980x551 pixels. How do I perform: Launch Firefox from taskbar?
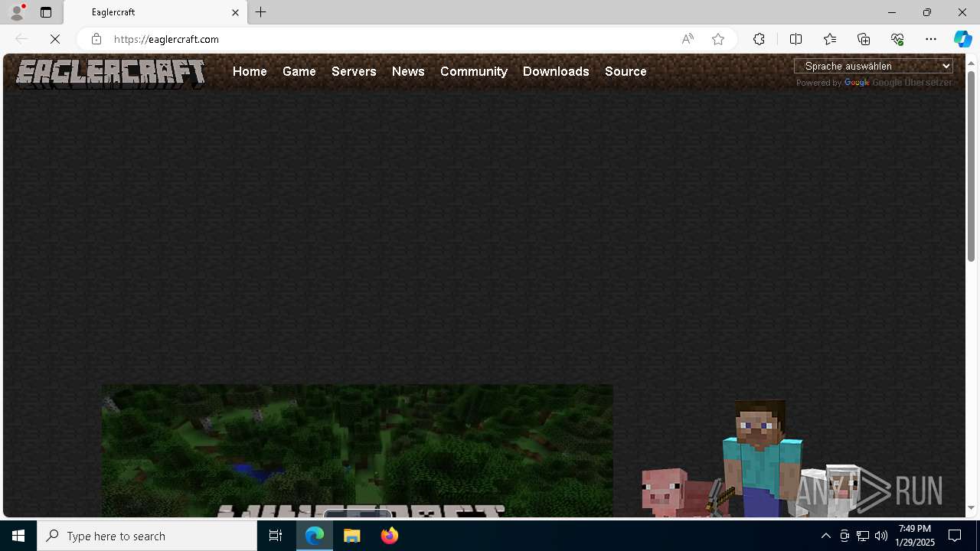point(390,536)
